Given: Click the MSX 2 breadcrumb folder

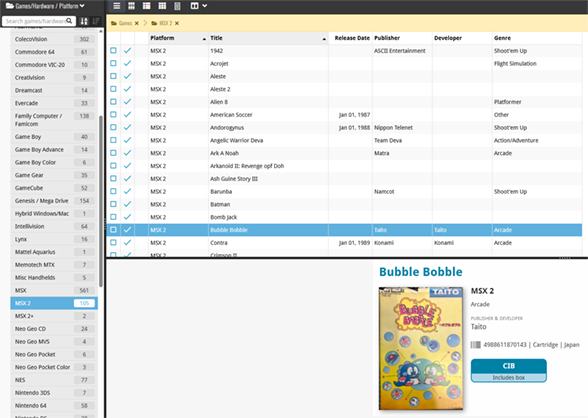Looking at the screenshot, I should (x=162, y=23).
